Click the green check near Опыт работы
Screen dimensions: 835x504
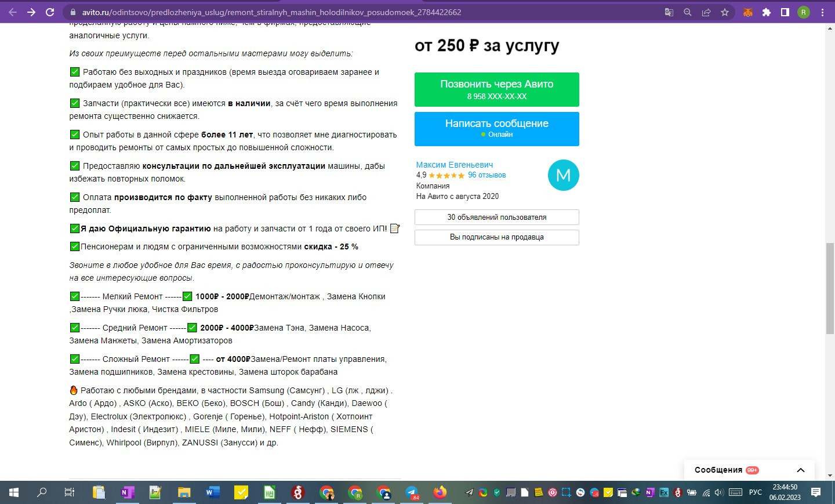pos(75,135)
